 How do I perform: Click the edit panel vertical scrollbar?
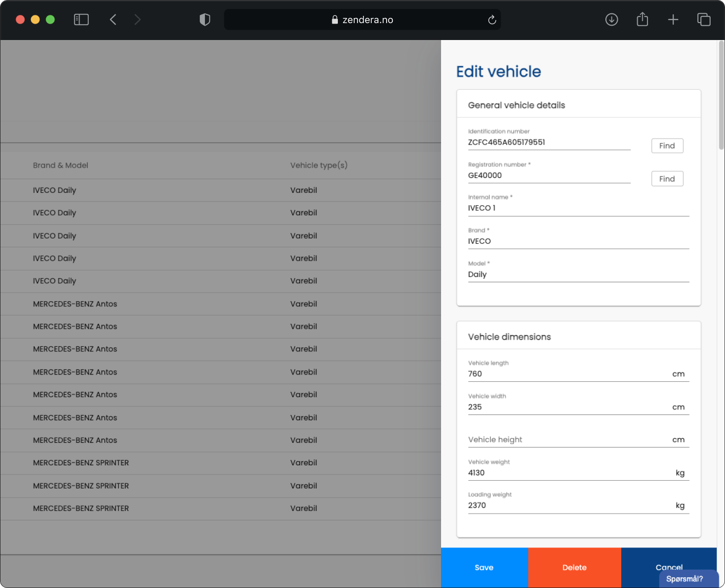[x=721, y=92]
